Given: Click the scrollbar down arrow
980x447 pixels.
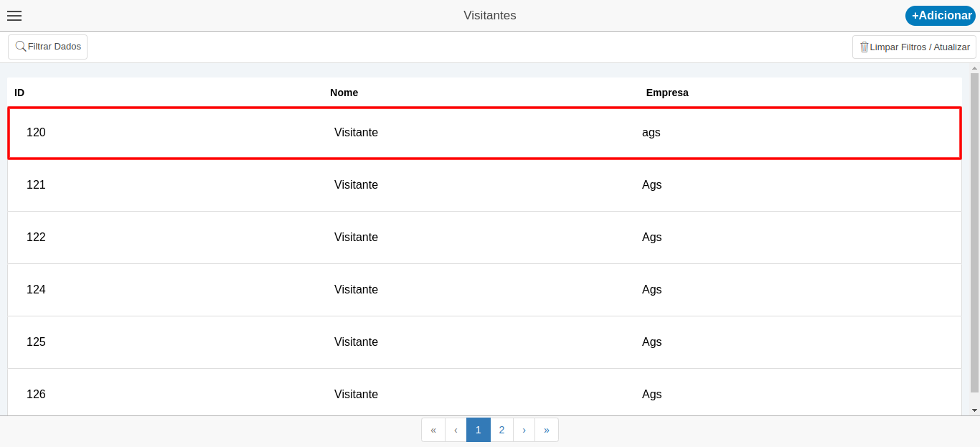Looking at the screenshot, I should point(974,410).
